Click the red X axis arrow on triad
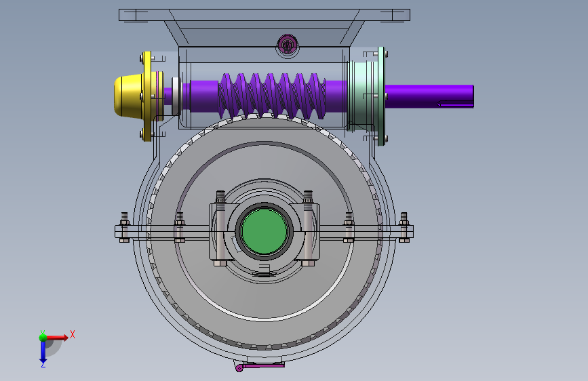 tap(58, 338)
